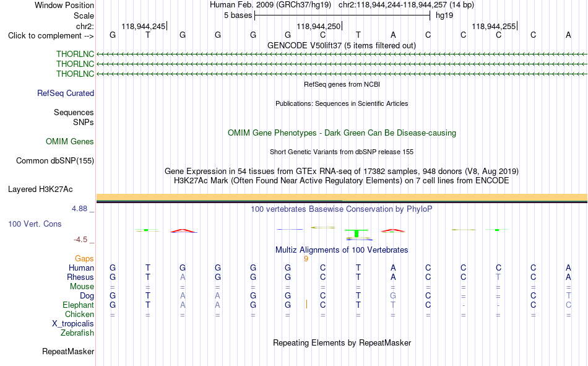This screenshot has width=588, height=366.
Task: Click 'Short Genetic Variants from dbSNP release 155'
Action: [342, 152]
